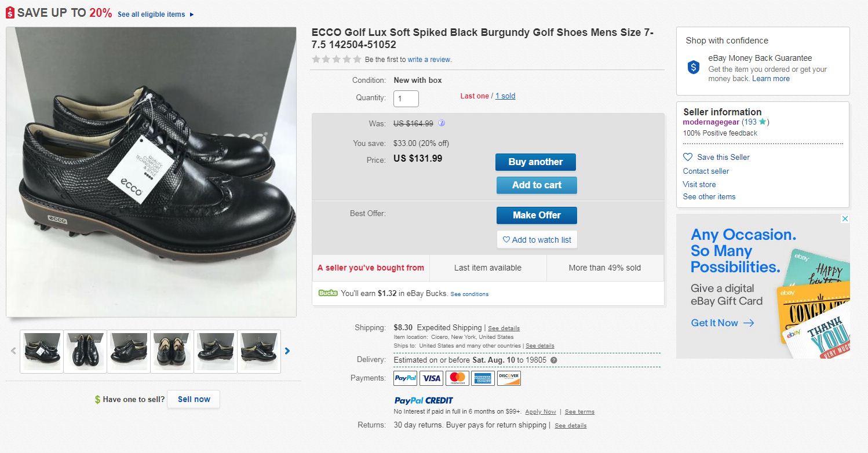Screen dimensions: 868x453
Task: Toggle Save this Seller heart
Action: (688, 157)
